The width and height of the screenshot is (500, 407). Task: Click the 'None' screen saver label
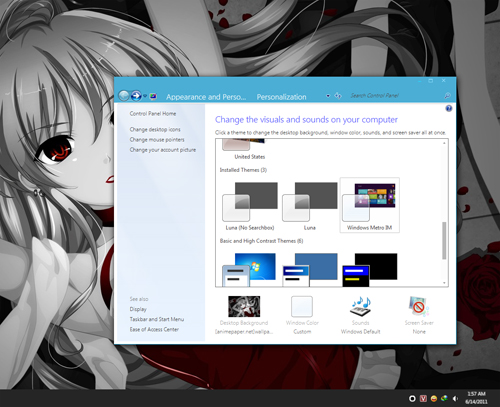(x=419, y=332)
